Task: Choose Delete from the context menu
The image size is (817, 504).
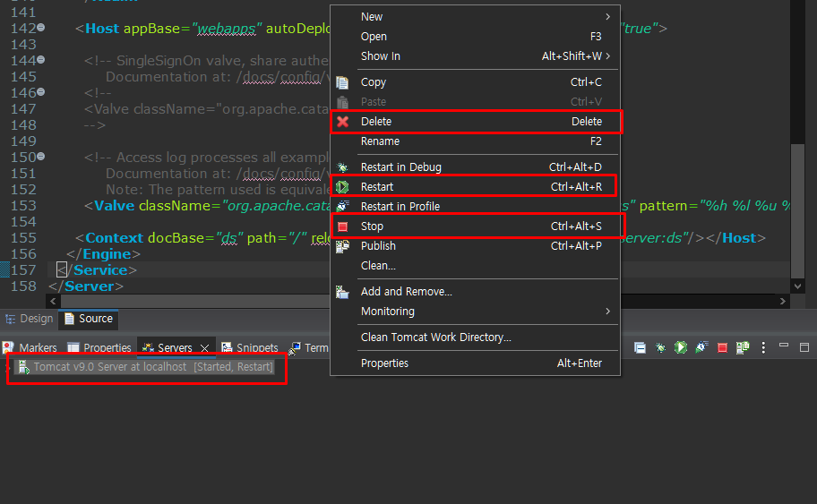Action: 475,122
